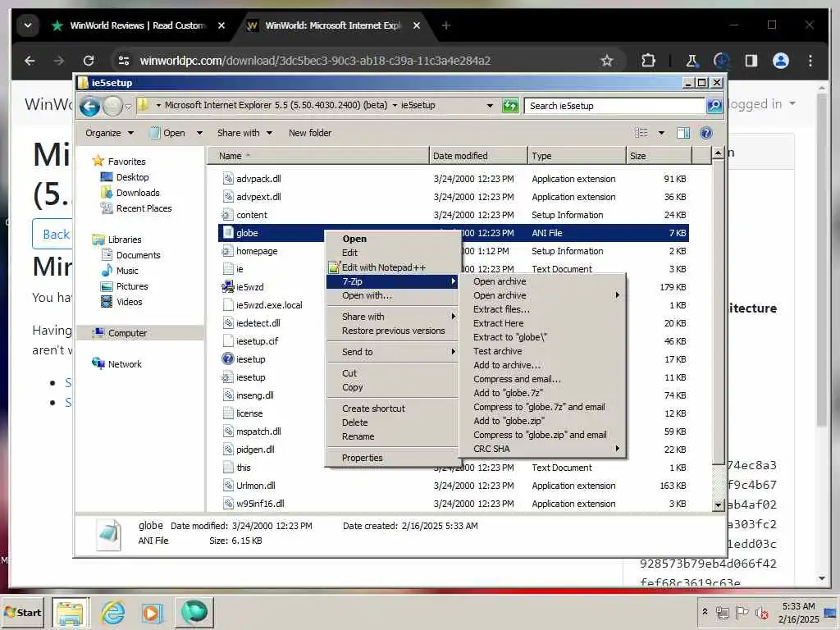Expand the Organize dropdown
Viewport: 840px width, 630px height.
coord(109,133)
